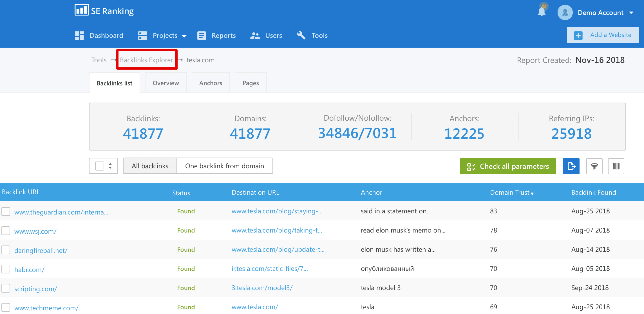This screenshot has width=644, height=314.
Task: Open destination www.tesla.com/ link
Action: (x=255, y=307)
